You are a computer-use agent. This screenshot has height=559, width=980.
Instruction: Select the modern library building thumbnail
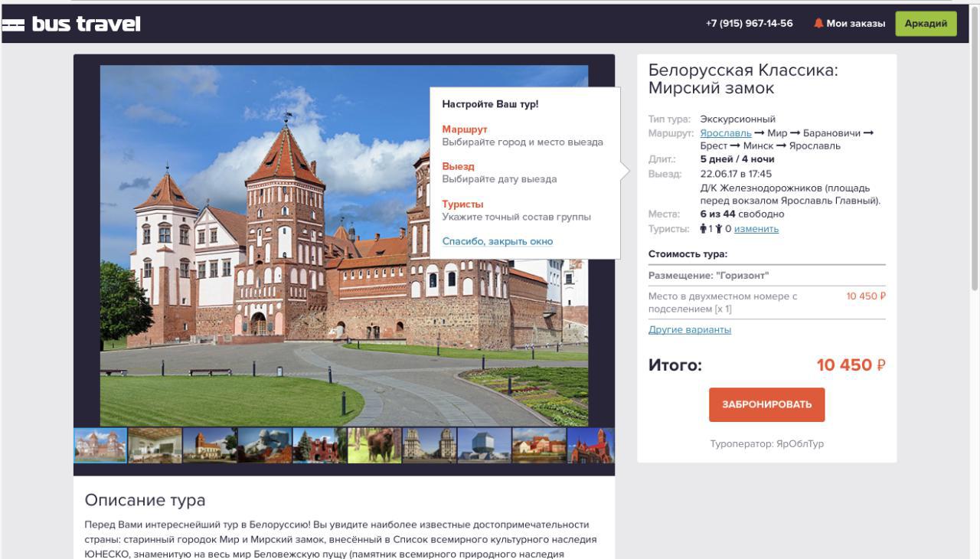point(484,446)
